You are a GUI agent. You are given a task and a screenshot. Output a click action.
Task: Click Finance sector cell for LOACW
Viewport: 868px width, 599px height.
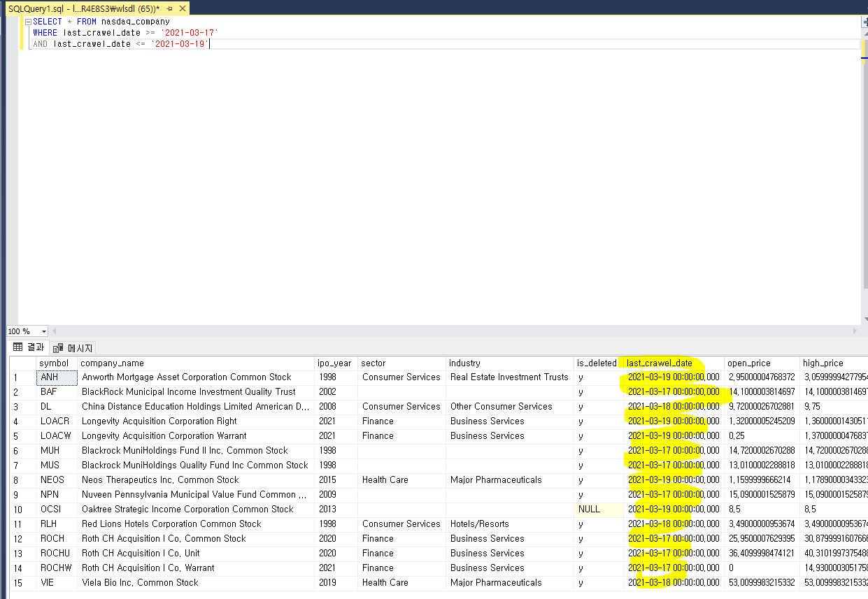[401, 436]
